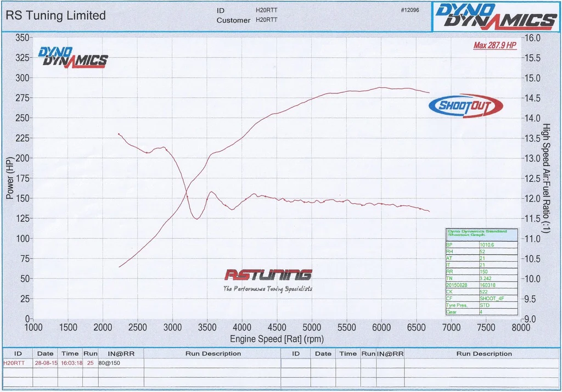The height and width of the screenshot is (392, 562).
Task: Click the Tyre Pres. value 'STD'
Action: click(485, 305)
